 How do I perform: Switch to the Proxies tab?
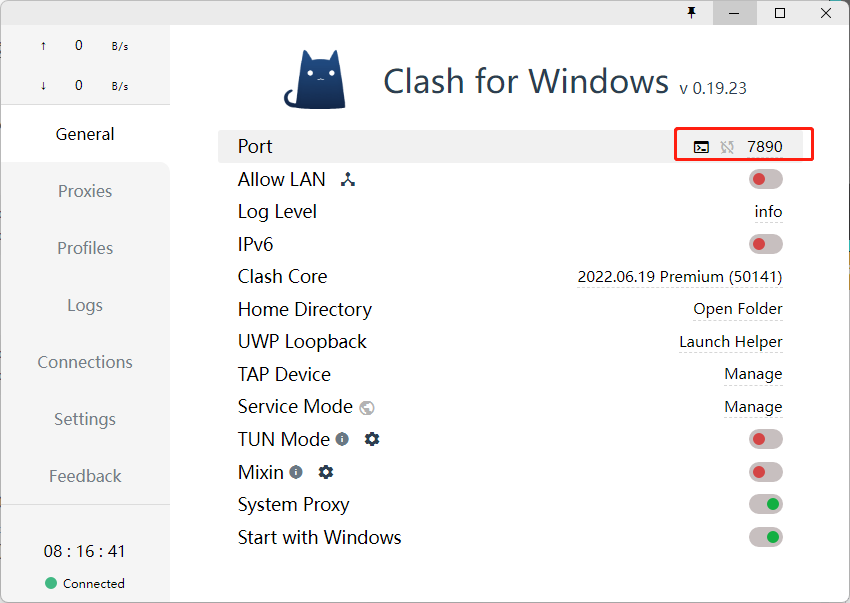click(x=85, y=191)
